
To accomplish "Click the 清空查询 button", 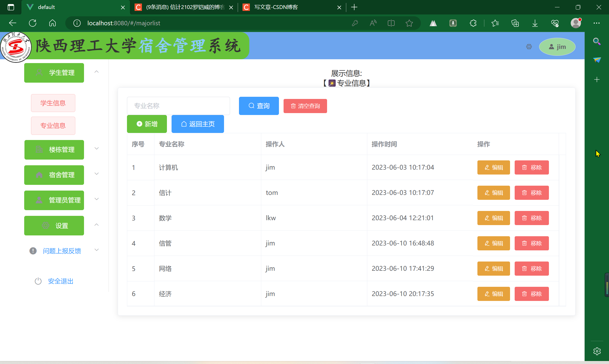I will 305,106.
